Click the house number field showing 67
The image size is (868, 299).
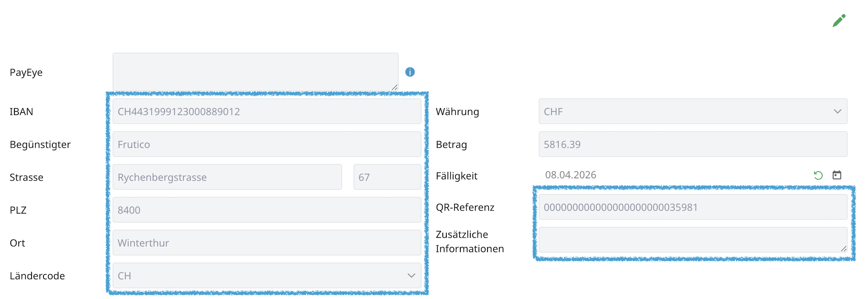point(387,177)
